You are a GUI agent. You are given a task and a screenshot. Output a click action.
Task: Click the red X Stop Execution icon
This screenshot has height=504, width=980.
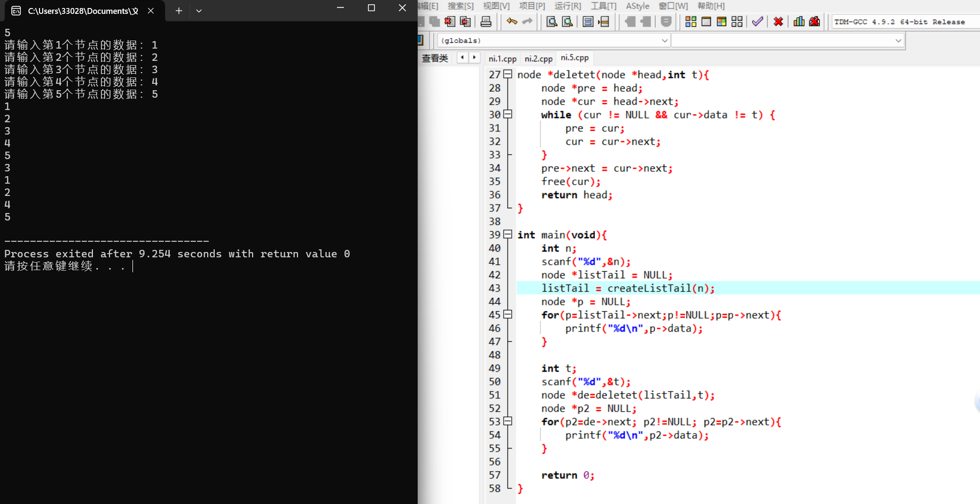(778, 21)
